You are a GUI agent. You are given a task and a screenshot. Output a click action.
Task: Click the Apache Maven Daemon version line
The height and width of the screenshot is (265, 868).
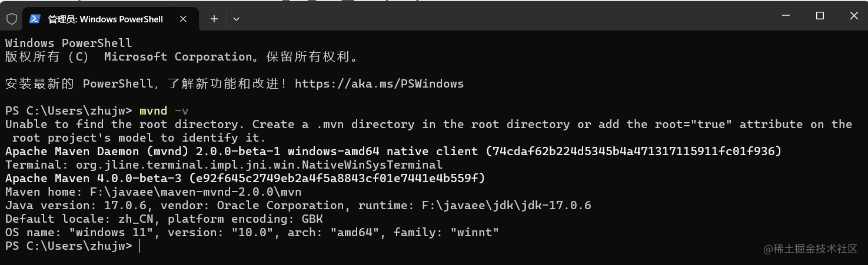[x=393, y=152]
